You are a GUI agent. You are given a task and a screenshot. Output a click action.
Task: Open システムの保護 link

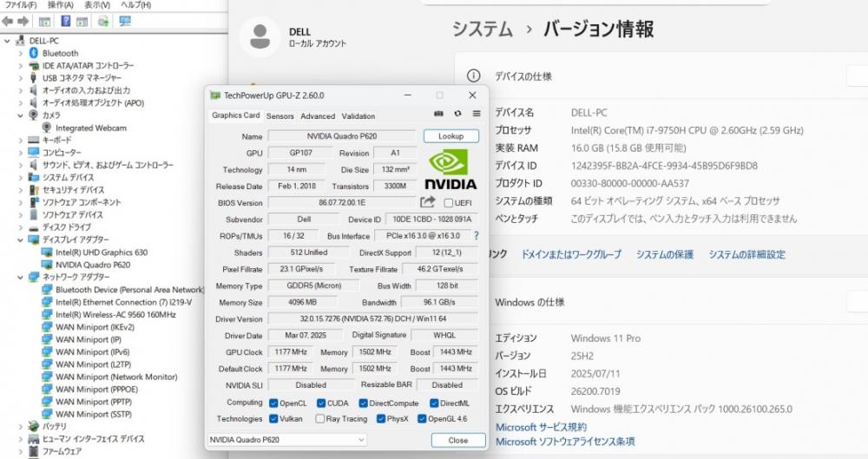coord(665,255)
